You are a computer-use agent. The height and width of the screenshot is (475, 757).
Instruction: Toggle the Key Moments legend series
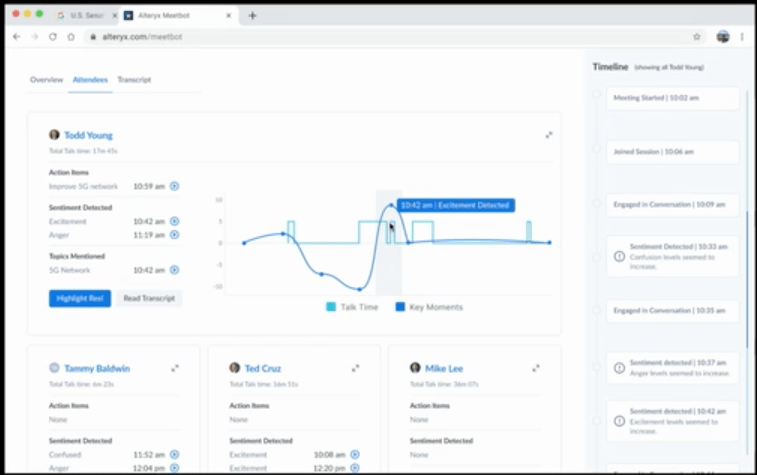[429, 307]
